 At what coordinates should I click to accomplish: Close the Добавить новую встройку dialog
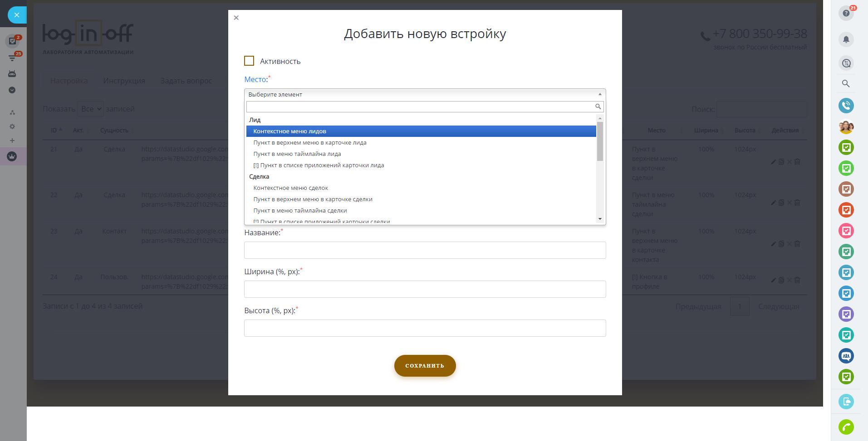tap(236, 18)
